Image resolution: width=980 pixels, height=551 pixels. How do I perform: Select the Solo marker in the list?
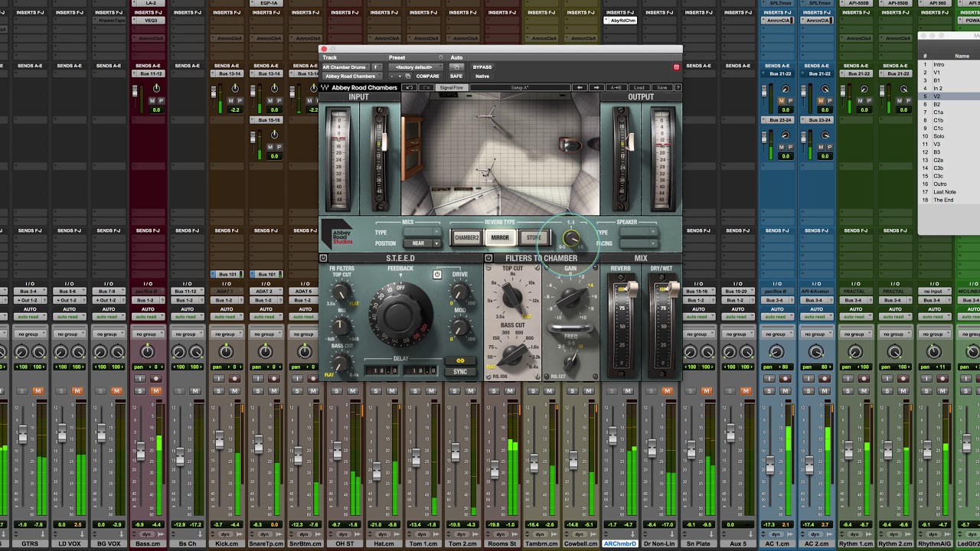coord(939,136)
